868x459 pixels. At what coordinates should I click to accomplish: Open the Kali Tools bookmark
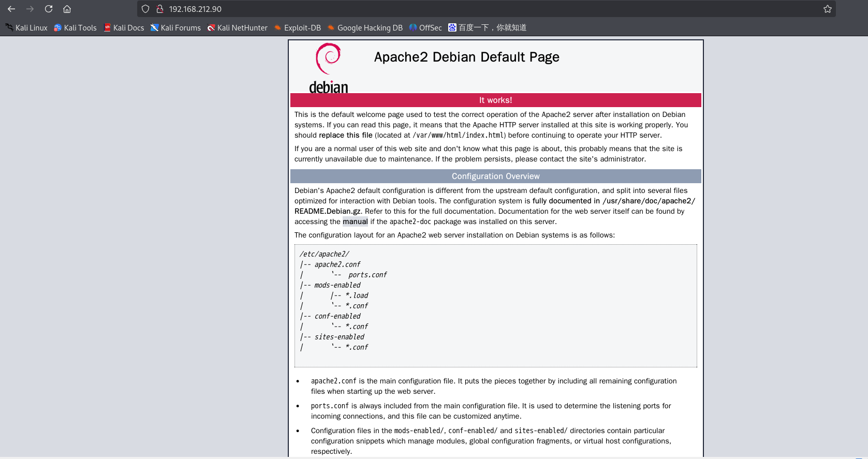(75, 27)
